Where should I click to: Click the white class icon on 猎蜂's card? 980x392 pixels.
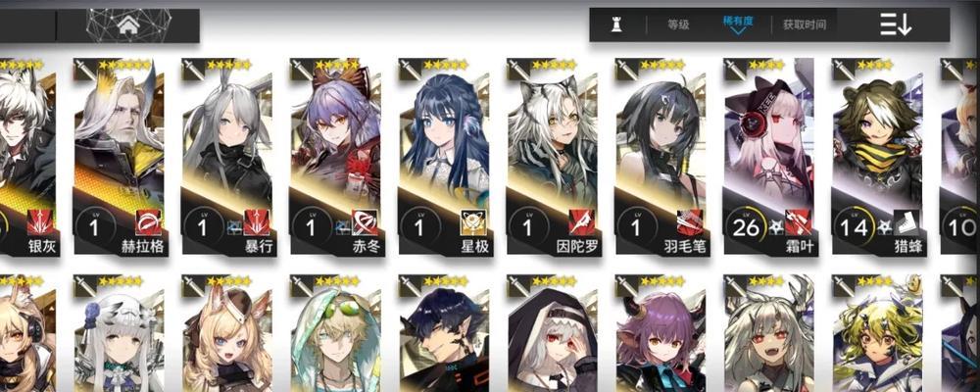click(x=906, y=221)
